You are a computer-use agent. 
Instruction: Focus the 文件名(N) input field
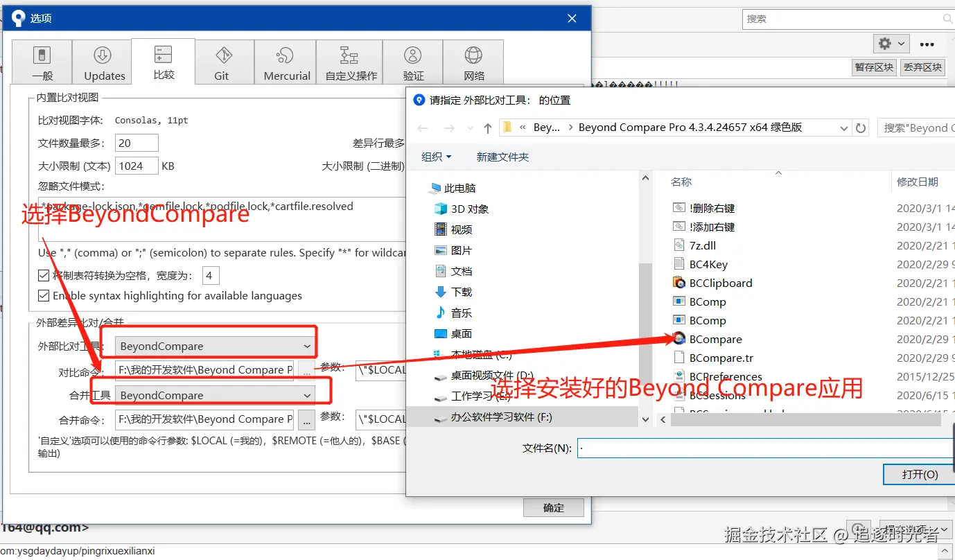click(x=766, y=448)
